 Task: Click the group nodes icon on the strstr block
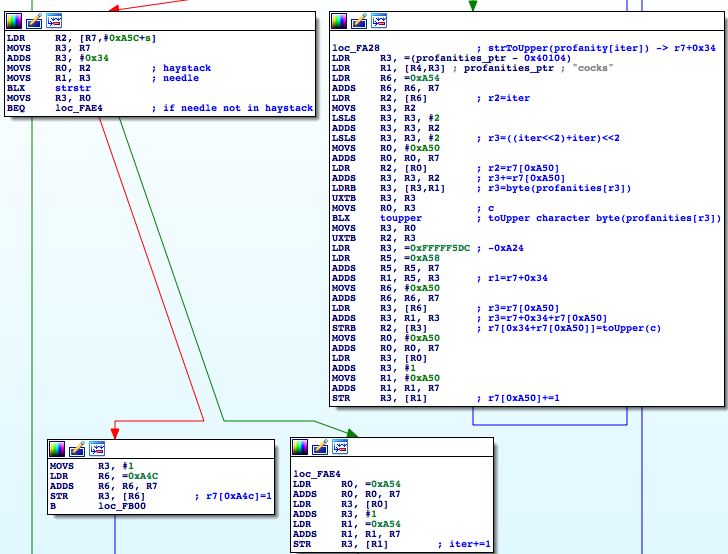click(x=54, y=20)
